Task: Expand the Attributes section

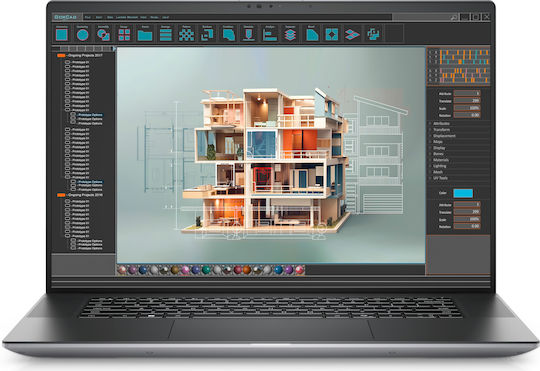Action: [441, 124]
